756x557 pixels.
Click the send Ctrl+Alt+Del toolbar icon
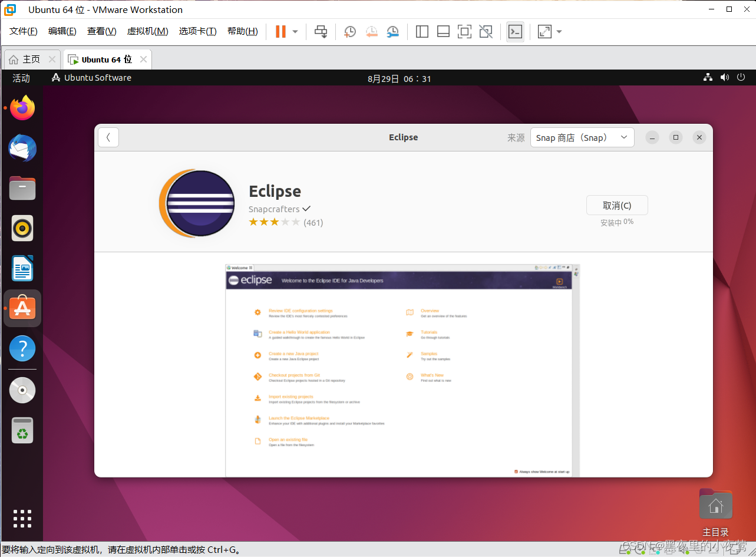pos(321,31)
